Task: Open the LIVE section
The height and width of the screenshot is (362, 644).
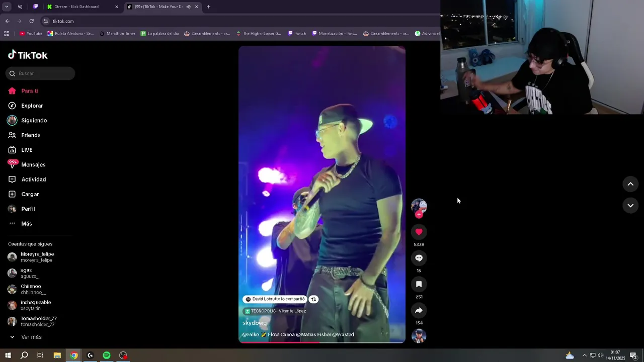Action: (21, 150)
